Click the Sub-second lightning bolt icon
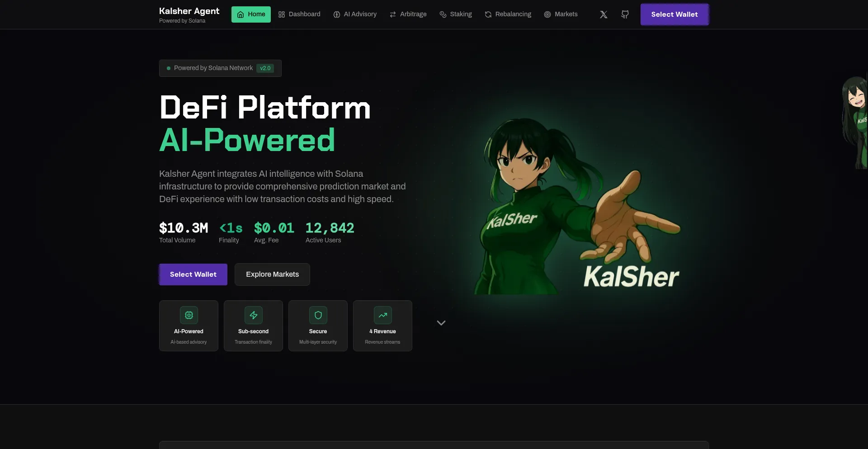The height and width of the screenshot is (449, 868). [x=253, y=316]
